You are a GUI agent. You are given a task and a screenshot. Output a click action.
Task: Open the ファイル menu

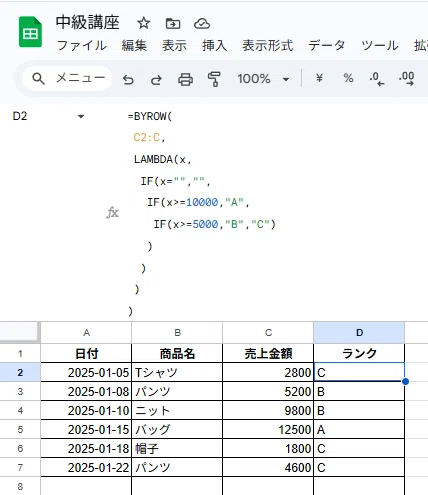tap(81, 45)
